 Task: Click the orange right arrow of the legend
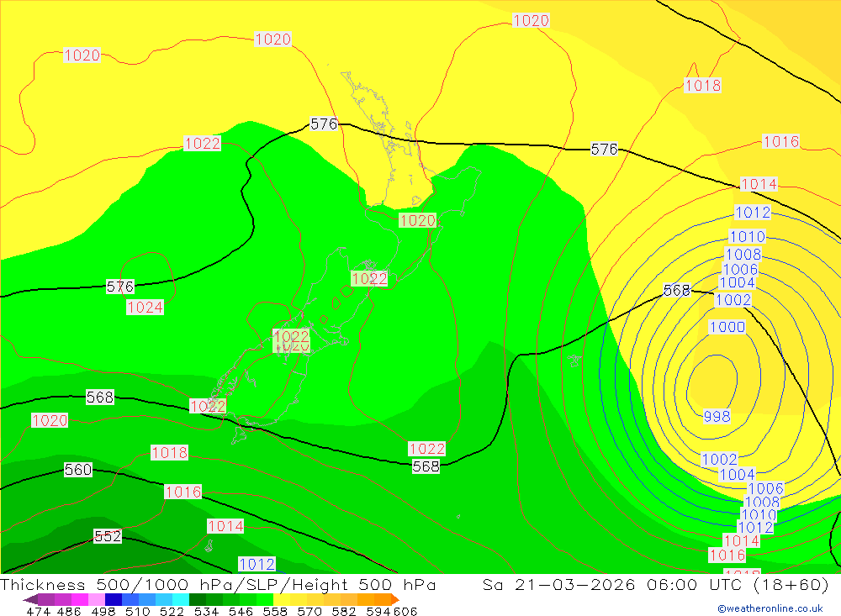(394, 599)
